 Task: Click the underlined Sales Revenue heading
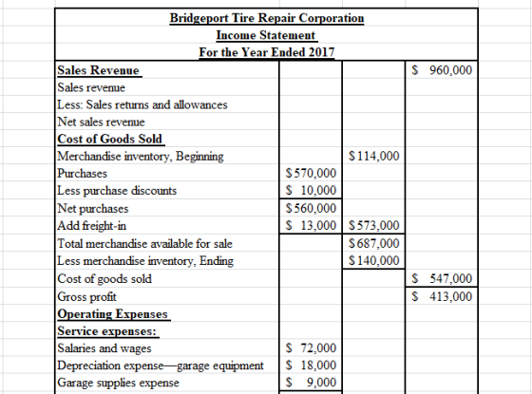click(x=99, y=70)
